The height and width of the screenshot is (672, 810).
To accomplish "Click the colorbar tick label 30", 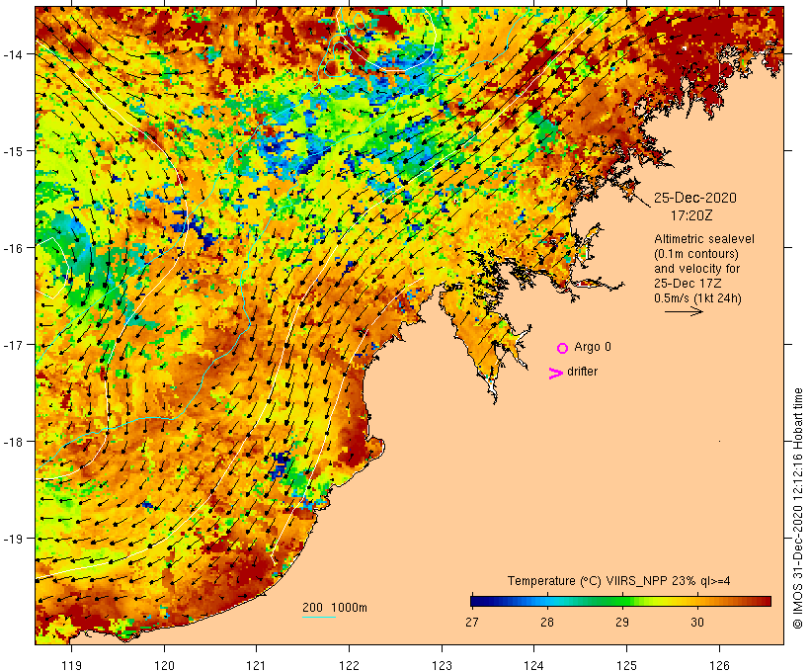I will point(697,622).
